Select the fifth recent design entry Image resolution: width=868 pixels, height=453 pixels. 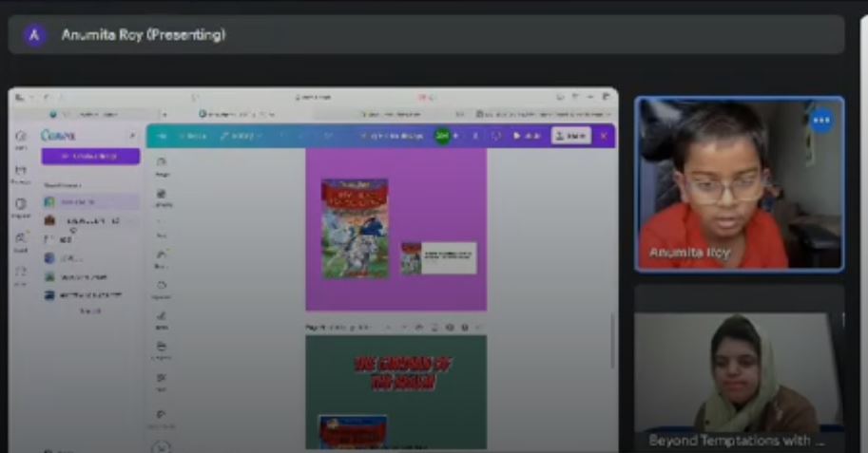pyautogui.click(x=90, y=276)
